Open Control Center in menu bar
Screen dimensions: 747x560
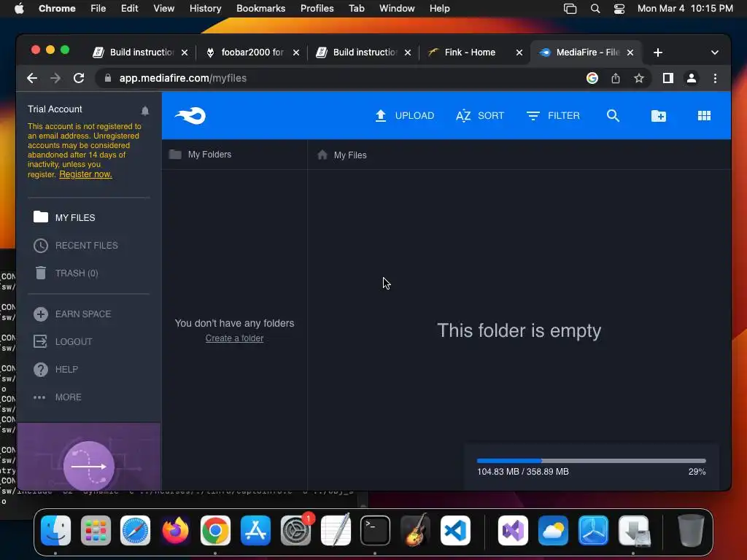[x=619, y=9]
